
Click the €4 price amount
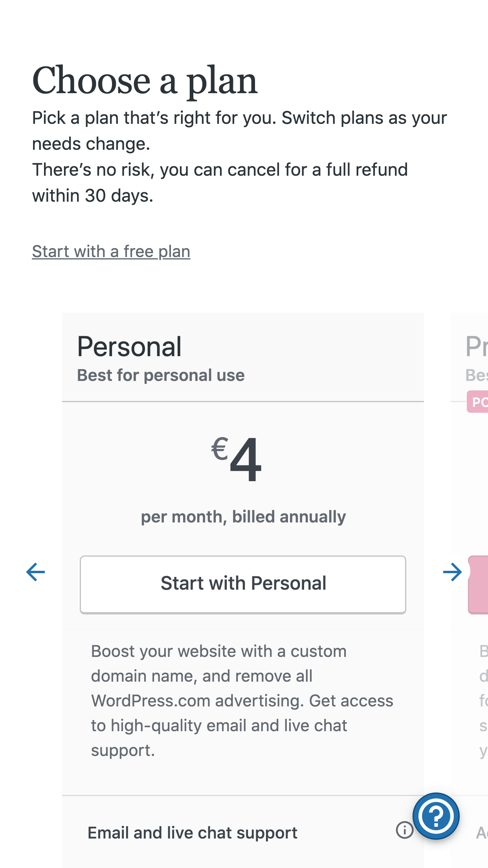pyautogui.click(x=237, y=459)
